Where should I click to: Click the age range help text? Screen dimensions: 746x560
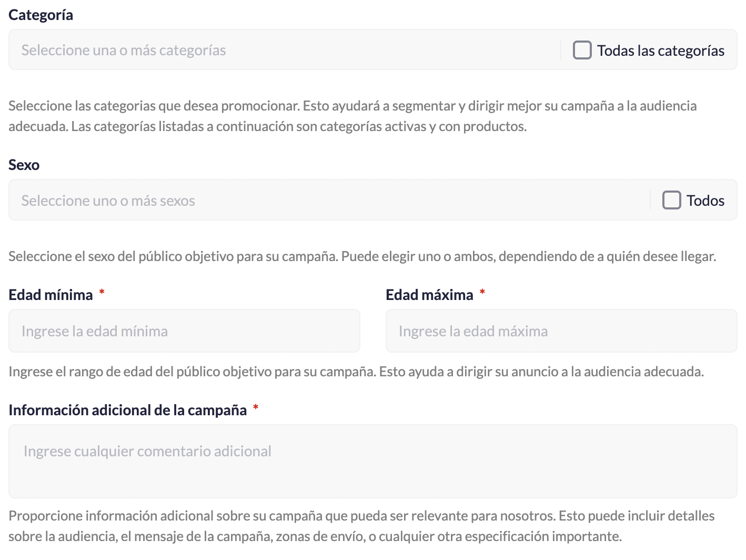coord(356,372)
